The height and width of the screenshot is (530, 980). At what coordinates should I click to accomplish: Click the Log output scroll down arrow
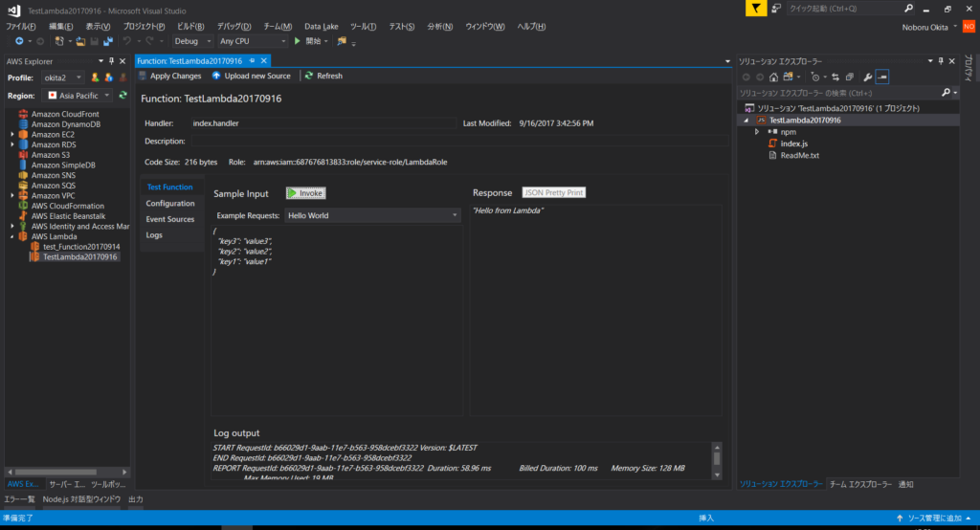[717, 475]
